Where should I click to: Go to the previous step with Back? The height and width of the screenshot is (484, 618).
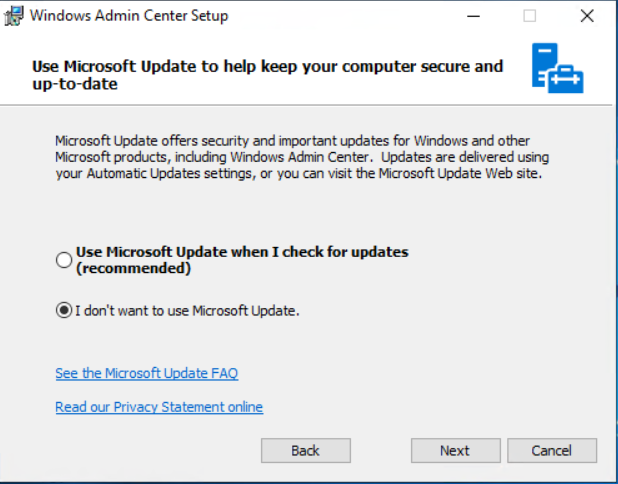[x=305, y=451]
